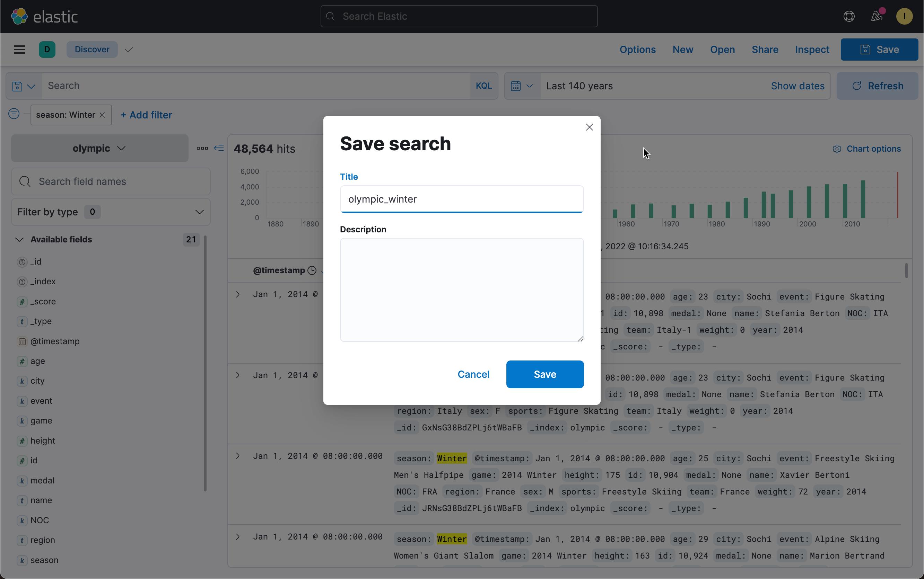Click the fields list scrollbar

[x=205, y=363]
